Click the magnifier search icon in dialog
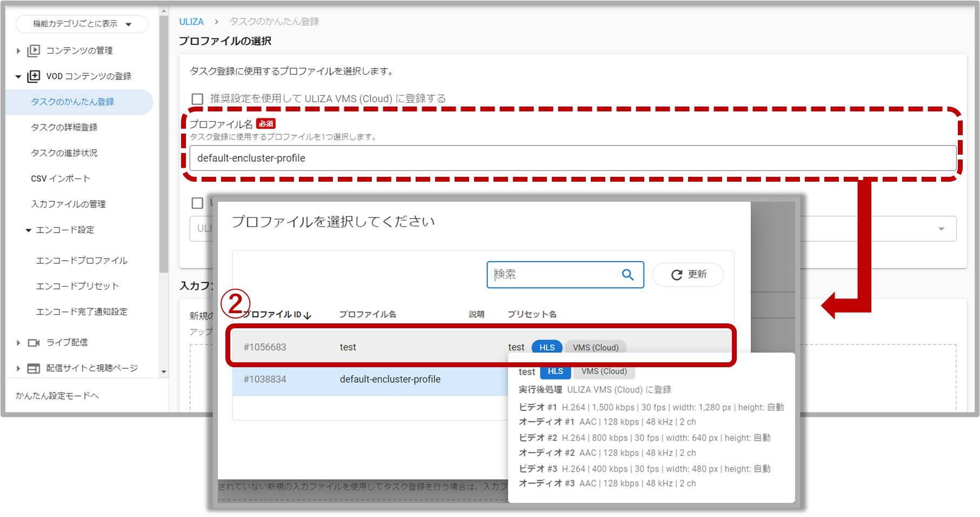Image resolution: width=980 pixels, height=517 pixels. click(628, 275)
